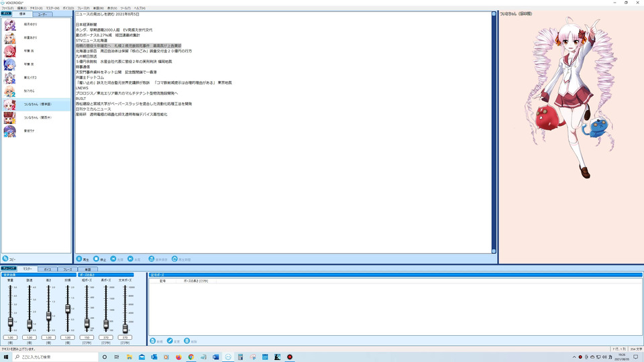Viewport: 644px width, 362px height.
Task: Click ついなちゃん（標準語） name in voice list
Action: click(x=38, y=105)
